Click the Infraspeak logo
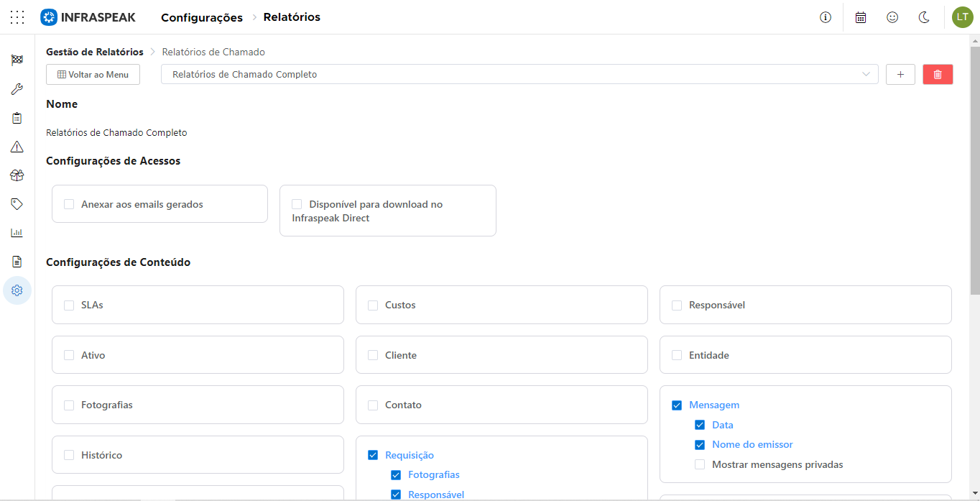The height and width of the screenshot is (501, 980). (88, 17)
